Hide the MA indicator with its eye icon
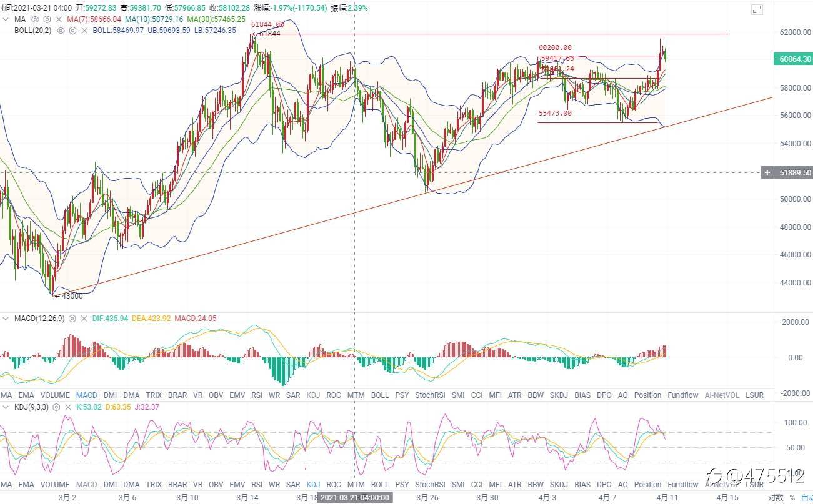The width and height of the screenshot is (813, 504). [35, 19]
